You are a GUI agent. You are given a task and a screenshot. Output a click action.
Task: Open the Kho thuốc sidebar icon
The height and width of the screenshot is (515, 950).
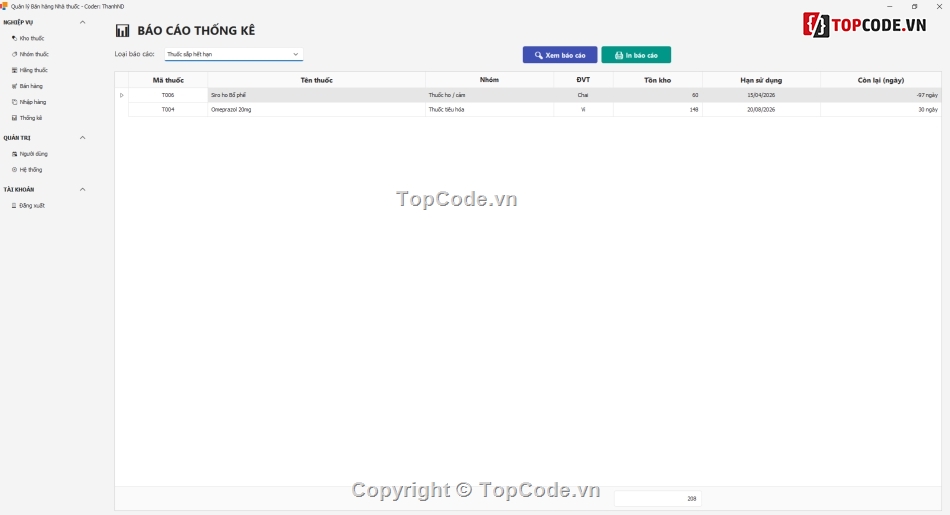pos(15,38)
